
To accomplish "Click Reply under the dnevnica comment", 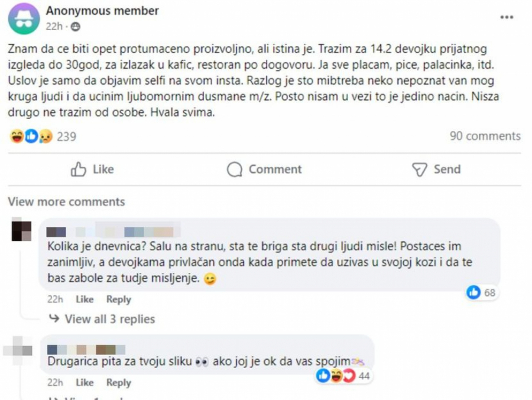I will click(119, 299).
